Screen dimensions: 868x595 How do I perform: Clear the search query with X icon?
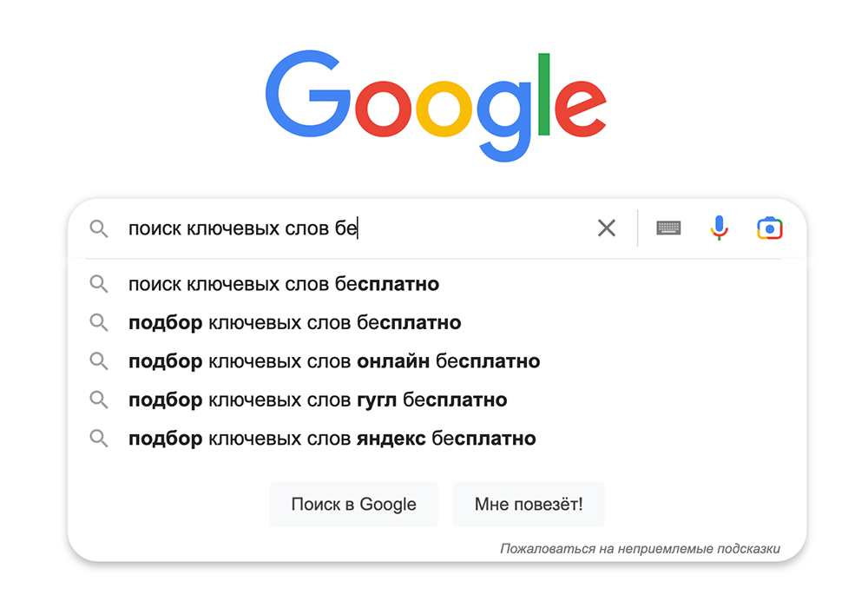(606, 228)
